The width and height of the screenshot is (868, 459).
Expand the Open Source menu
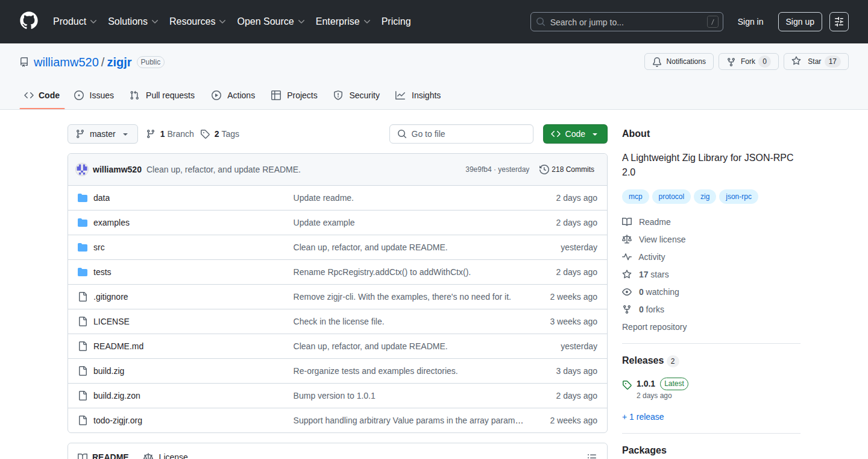(271, 22)
